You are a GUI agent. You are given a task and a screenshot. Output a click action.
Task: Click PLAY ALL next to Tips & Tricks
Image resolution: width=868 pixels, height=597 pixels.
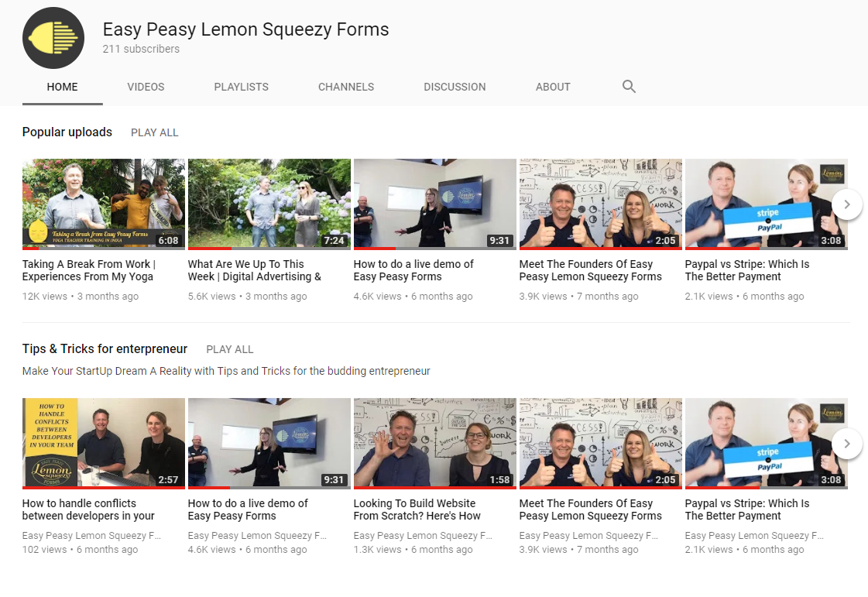coord(230,349)
